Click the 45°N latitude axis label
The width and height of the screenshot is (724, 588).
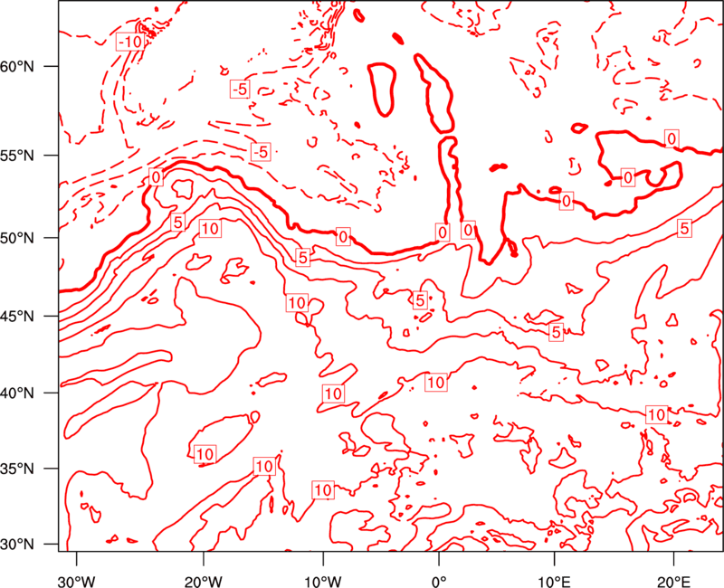tap(17, 317)
